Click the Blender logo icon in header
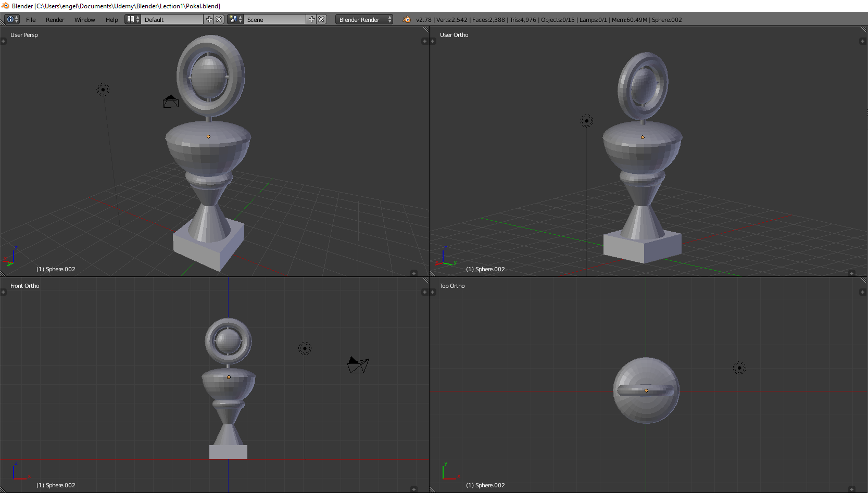Viewport: 868px width, 493px height. coord(407,20)
